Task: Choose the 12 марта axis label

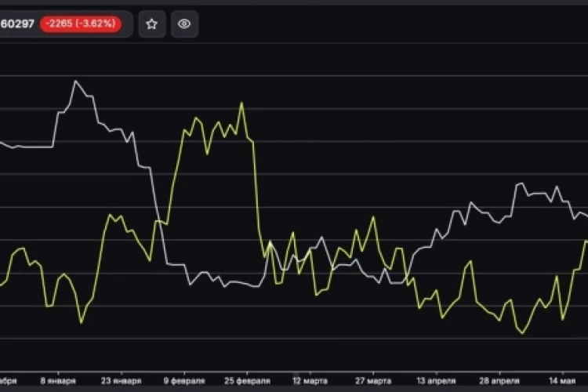Action: 310,381
